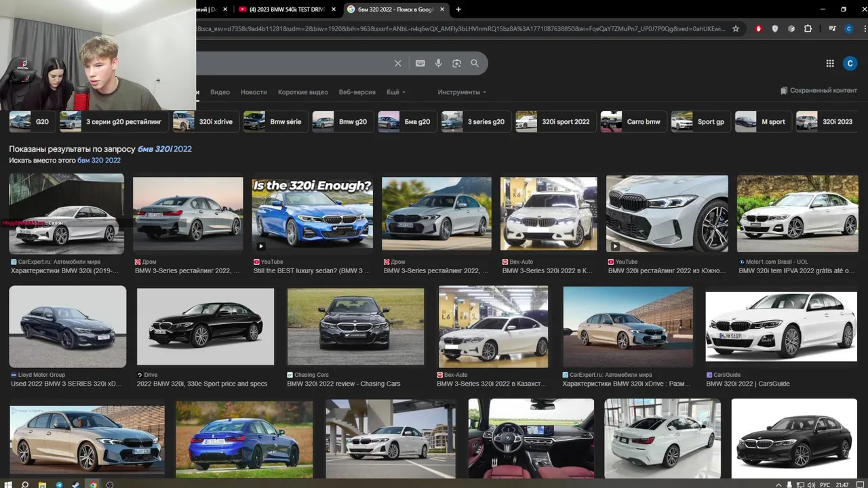Open Windows taskbar search

click(25, 485)
